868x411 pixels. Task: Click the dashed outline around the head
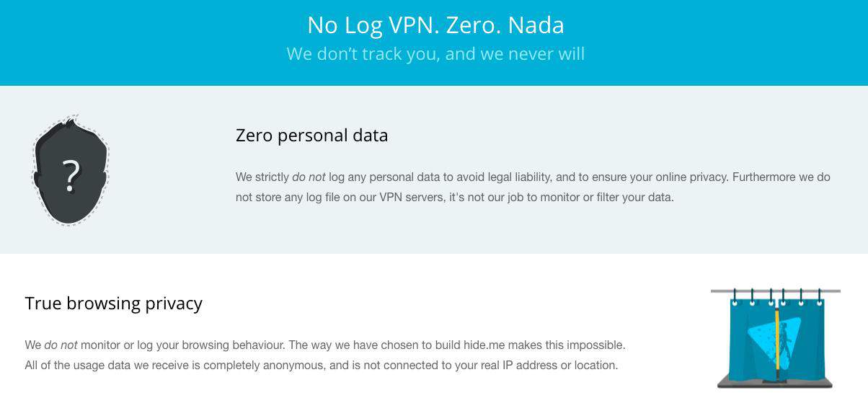(x=70, y=170)
